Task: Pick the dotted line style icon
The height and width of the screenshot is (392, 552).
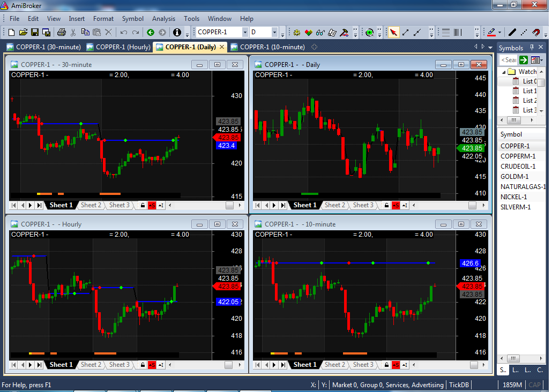Action: click(x=524, y=32)
